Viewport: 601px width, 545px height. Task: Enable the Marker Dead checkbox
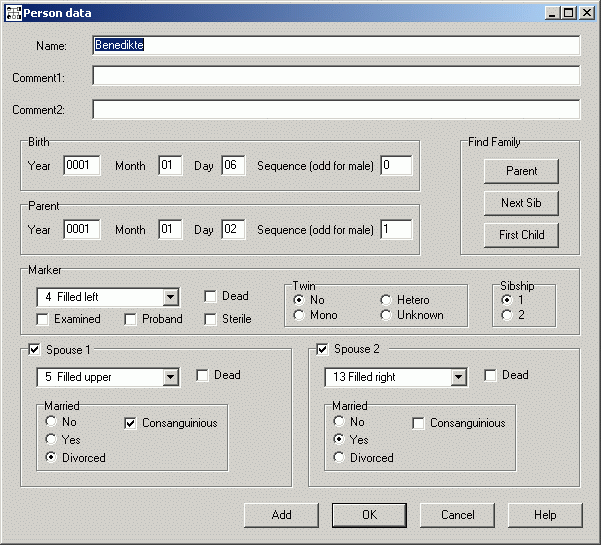tap(211, 297)
